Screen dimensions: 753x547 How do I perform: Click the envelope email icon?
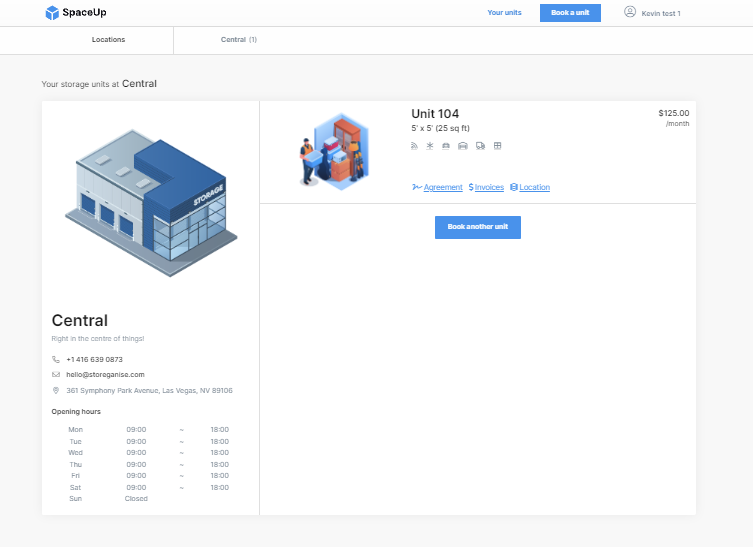point(56,375)
